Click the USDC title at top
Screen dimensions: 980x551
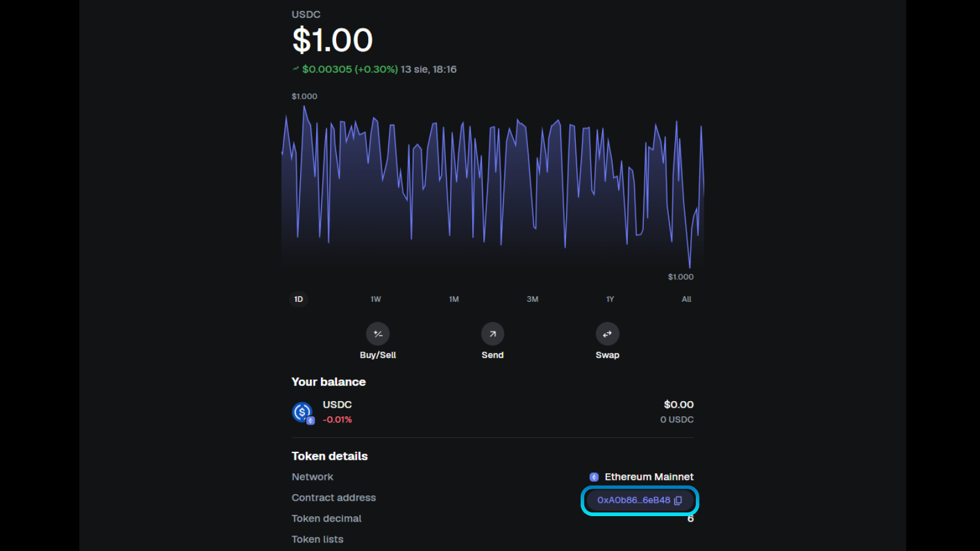pos(306,14)
